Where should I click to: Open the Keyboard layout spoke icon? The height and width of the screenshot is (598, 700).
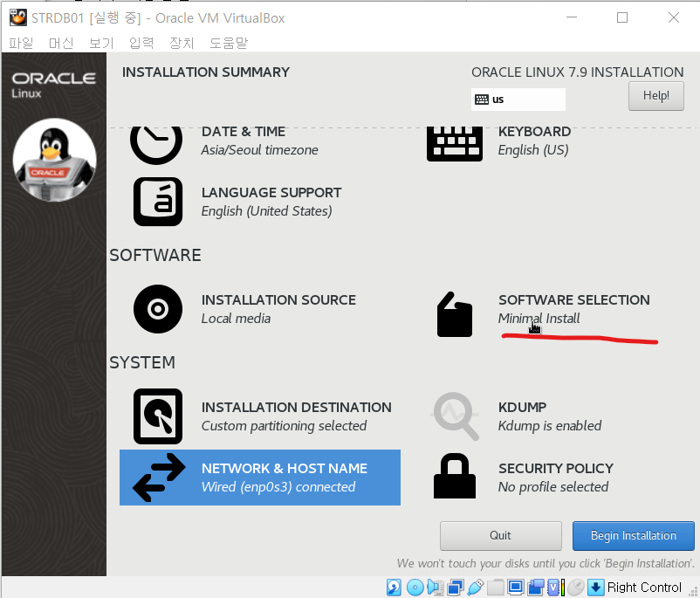[x=455, y=144]
